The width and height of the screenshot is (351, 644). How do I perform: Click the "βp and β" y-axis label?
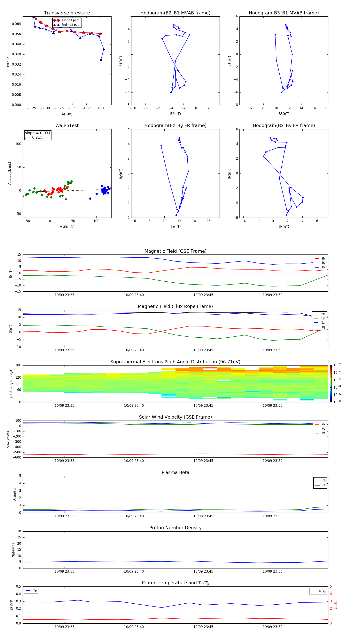14,494
